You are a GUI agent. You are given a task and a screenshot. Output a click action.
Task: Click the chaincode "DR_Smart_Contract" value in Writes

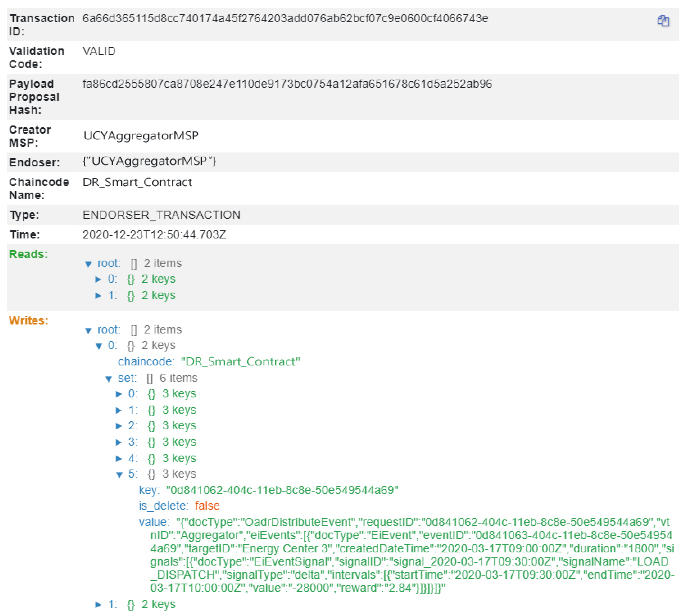tap(240, 361)
